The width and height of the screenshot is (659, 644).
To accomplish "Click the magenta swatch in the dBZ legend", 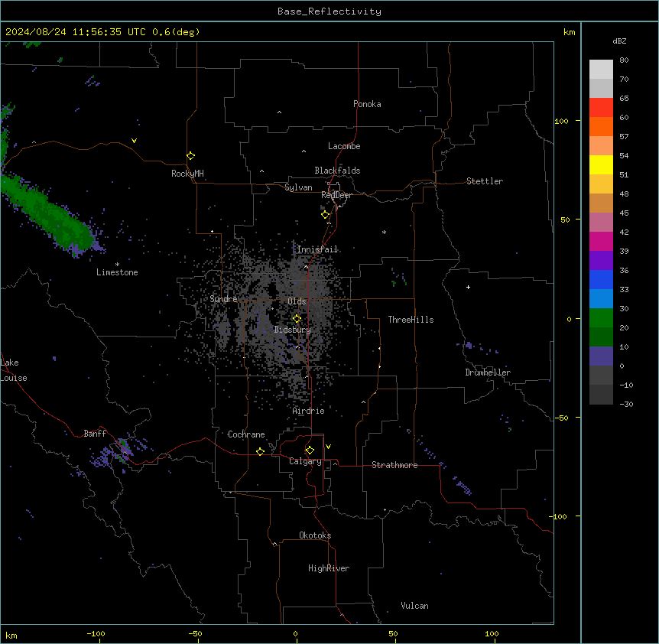I will click(601, 241).
